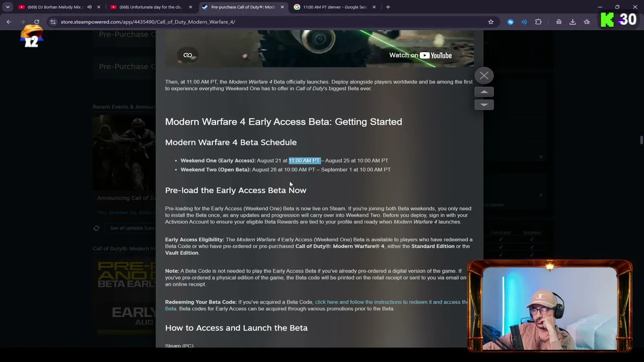The image size is (644, 362).
Task: Open 'click here and follow the instructions' redeem link
Action: point(391,302)
